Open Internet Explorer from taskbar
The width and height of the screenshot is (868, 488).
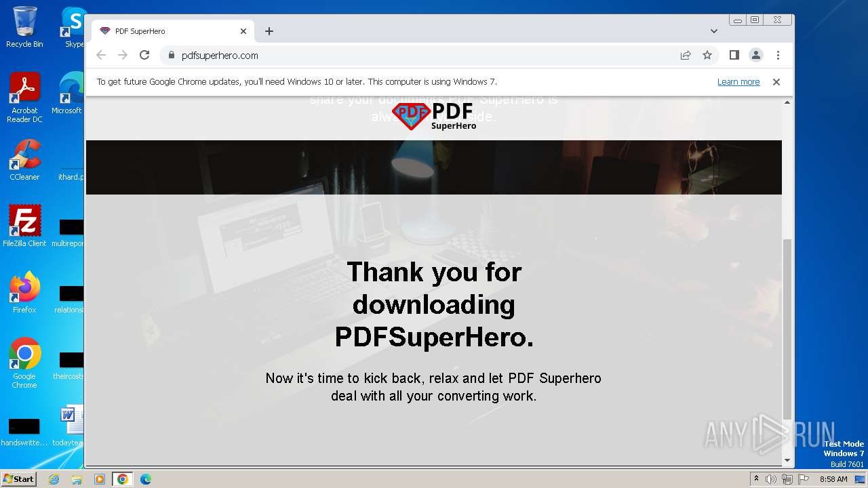(x=54, y=479)
